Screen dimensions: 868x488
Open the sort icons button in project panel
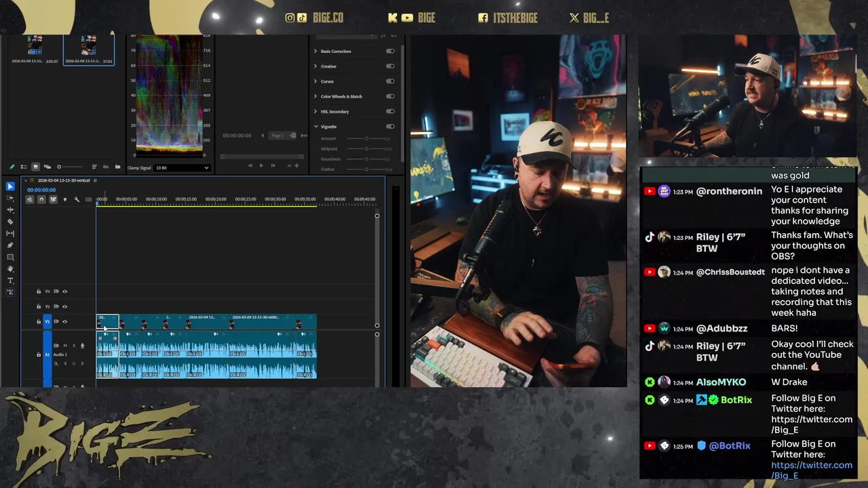tap(94, 167)
